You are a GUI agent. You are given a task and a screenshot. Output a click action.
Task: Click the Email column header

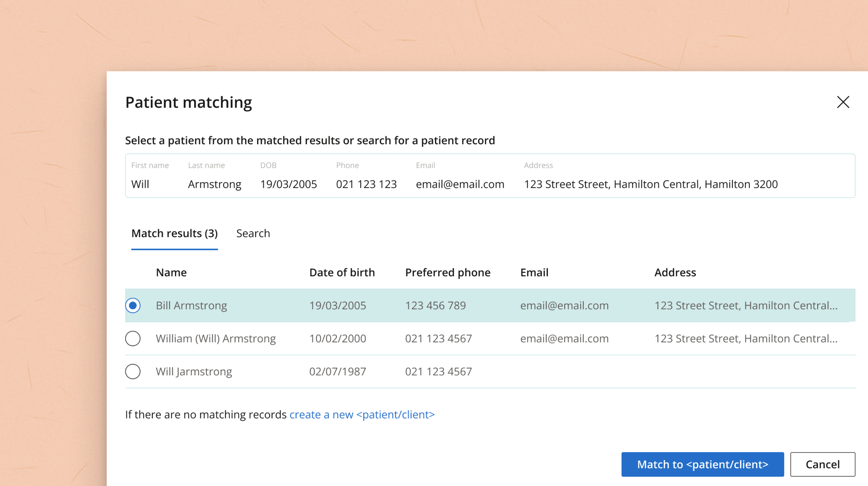(x=534, y=272)
